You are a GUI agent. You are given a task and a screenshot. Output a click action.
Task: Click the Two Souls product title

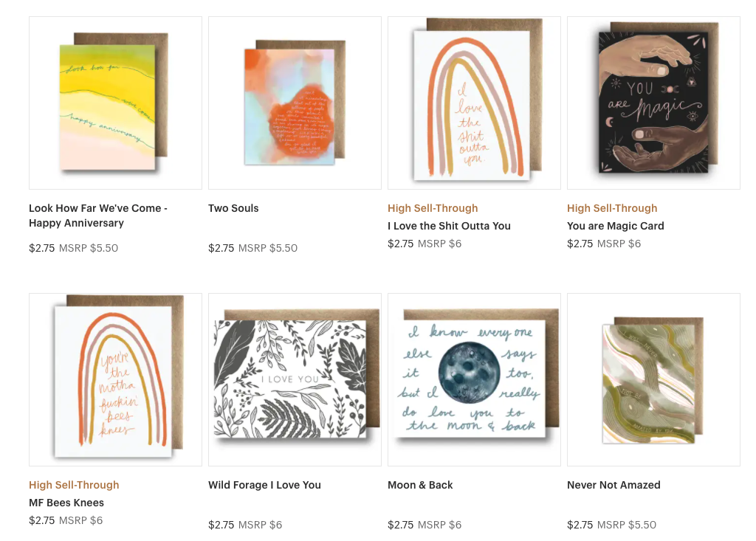(x=233, y=208)
